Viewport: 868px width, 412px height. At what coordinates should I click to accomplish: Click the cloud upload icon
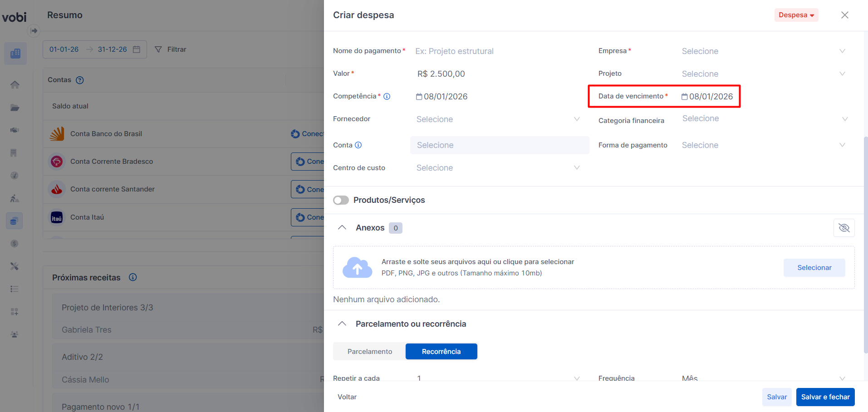pyautogui.click(x=358, y=267)
